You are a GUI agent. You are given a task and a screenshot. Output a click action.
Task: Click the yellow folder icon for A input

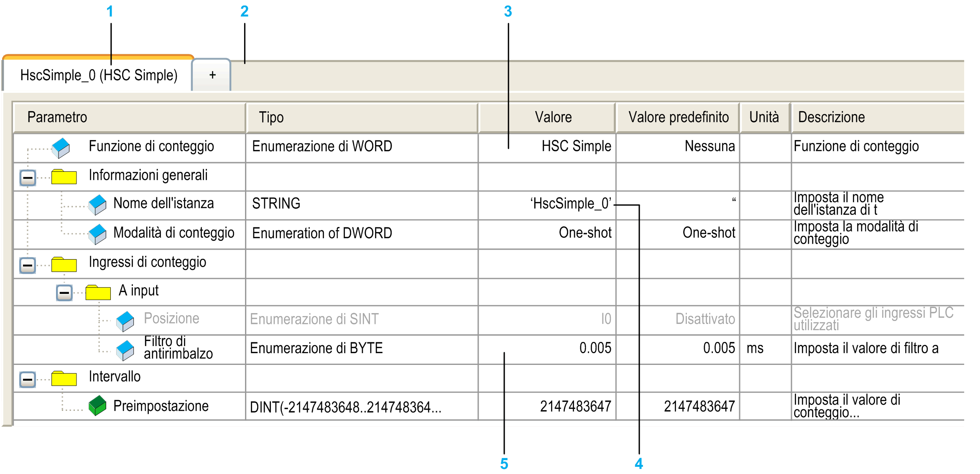(x=98, y=292)
